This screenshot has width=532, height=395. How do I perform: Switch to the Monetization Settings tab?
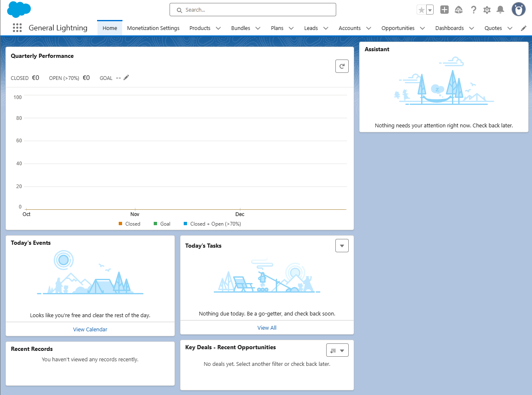(153, 28)
